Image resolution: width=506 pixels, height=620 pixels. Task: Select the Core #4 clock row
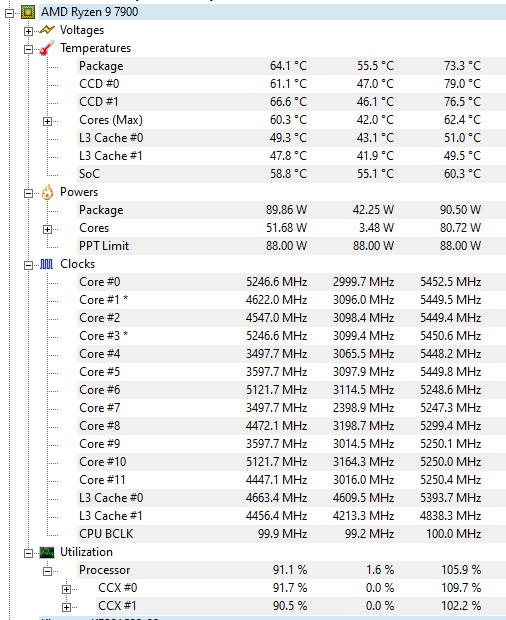pos(291,354)
